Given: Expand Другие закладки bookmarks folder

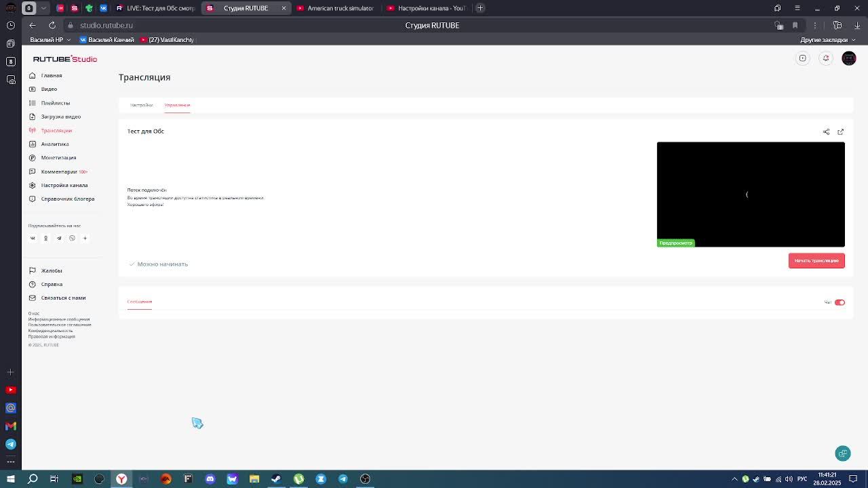Looking at the screenshot, I should tap(827, 40).
